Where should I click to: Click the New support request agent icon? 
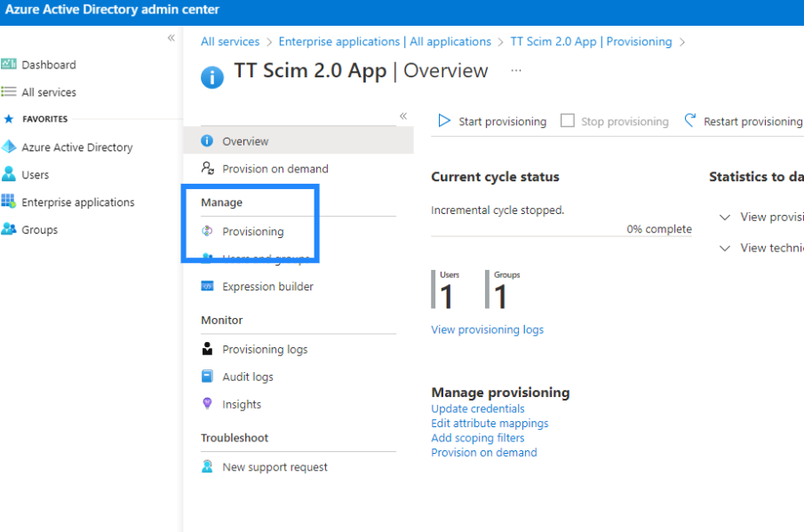coord(207,466)
